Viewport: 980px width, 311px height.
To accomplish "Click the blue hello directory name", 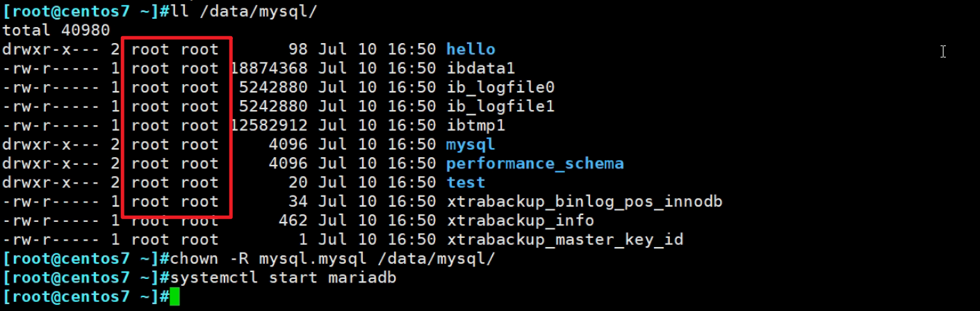I will coord(471,49).
